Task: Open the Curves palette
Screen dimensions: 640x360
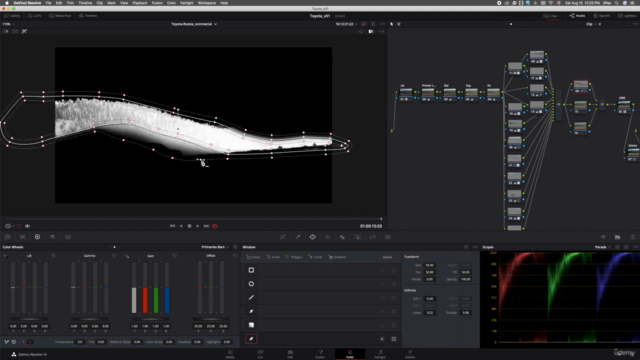Action: point(282,237)
